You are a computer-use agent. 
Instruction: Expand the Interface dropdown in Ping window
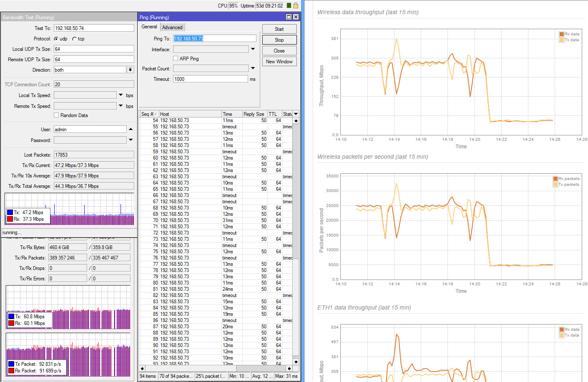point(253,49)
